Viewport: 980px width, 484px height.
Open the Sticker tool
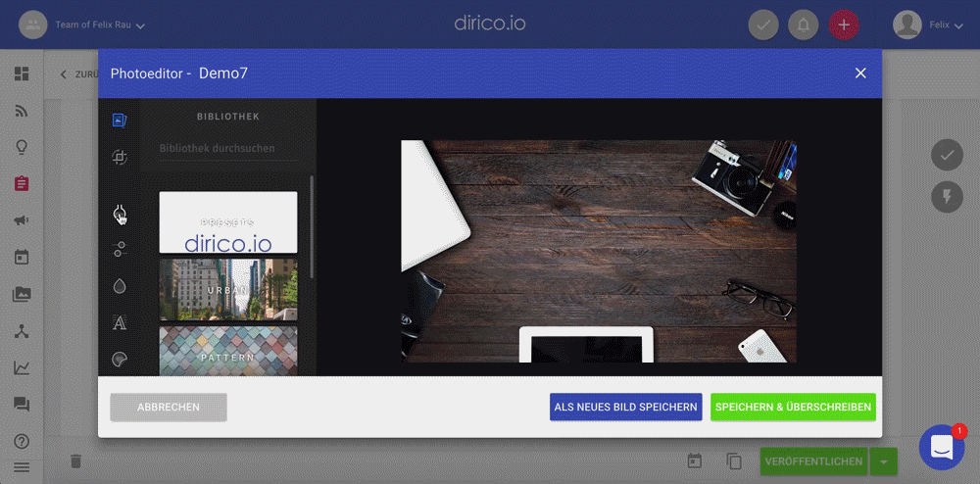click(120, 360)
